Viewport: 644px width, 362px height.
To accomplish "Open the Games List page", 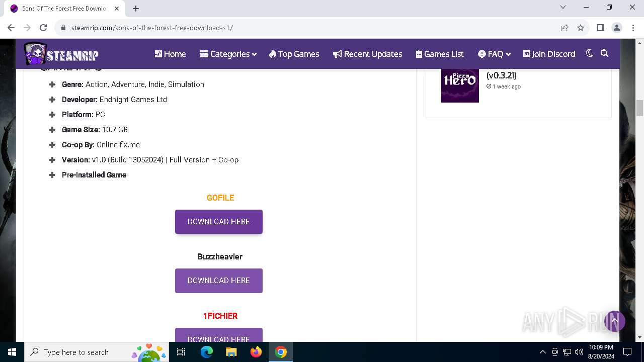I will 440,54.
